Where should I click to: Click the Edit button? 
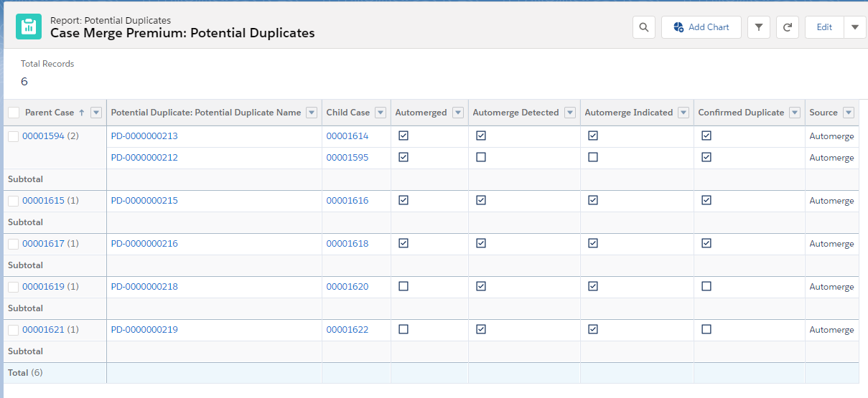(x=824, y=27)
